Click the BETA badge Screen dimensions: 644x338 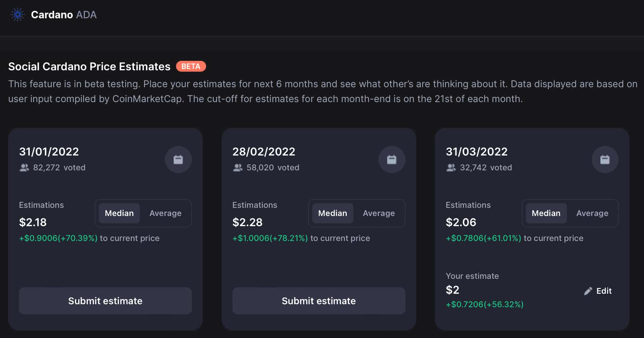(x=191, y=66)
